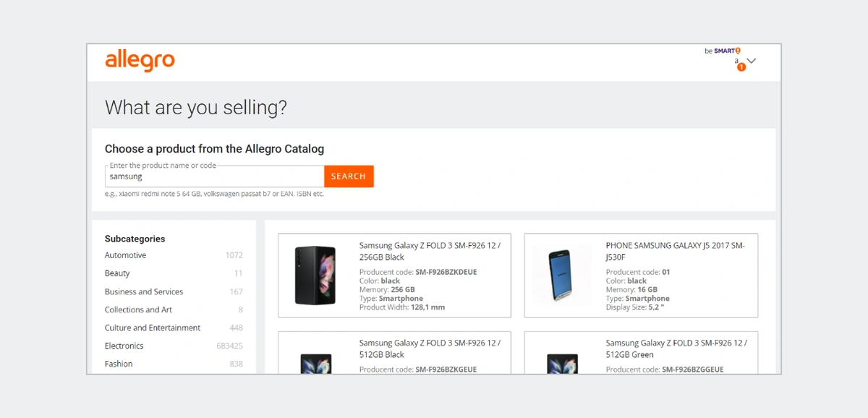Viewport: 868px width, 418px height.
Task: Open the notification badge showing 1
Action: (x=741, y=67)
